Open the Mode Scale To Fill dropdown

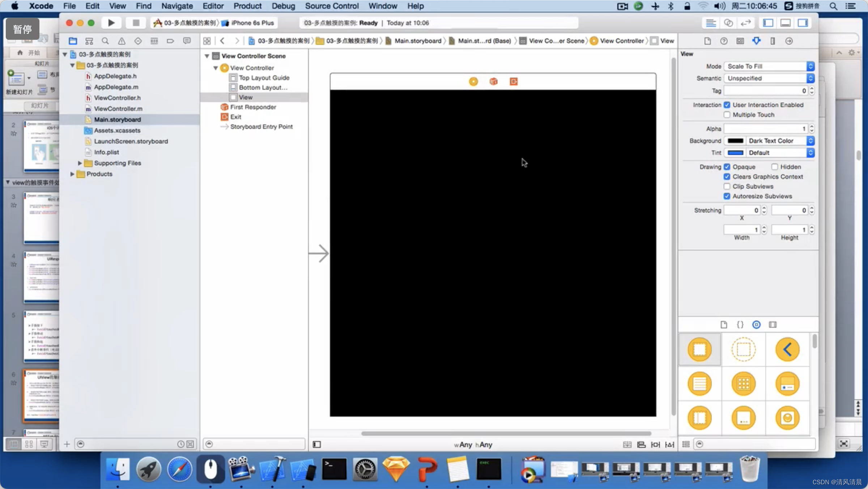click(x=769, y=66)
